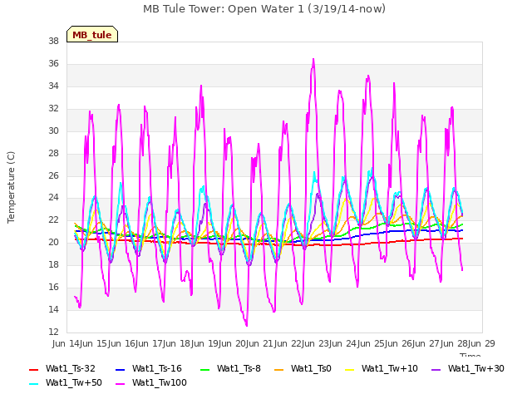Click the 36 y-axis tick label
The image size is (532, 399).
coord(53,63)
